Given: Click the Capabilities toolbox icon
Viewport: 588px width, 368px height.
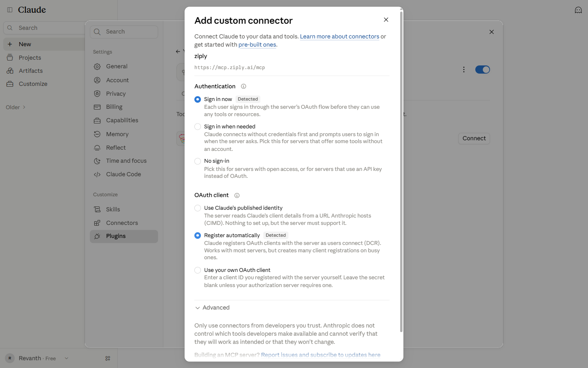Looking at the screenshot, I should [x=97, y=121].
